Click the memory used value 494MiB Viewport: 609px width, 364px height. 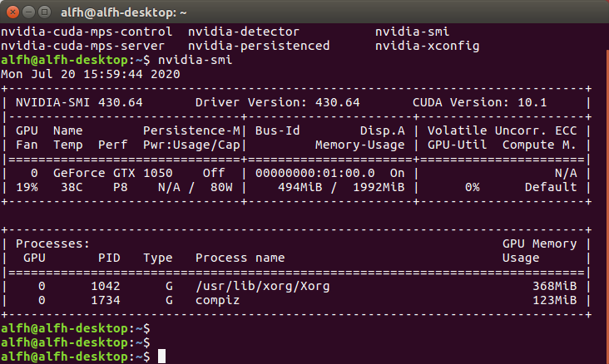coord(300,187)
